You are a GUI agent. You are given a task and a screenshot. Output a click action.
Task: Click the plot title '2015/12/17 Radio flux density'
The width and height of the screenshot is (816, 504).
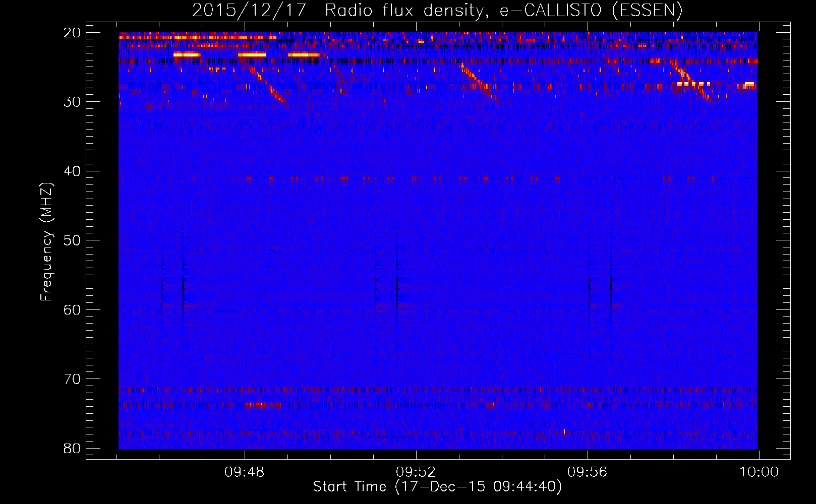point(437,10)
